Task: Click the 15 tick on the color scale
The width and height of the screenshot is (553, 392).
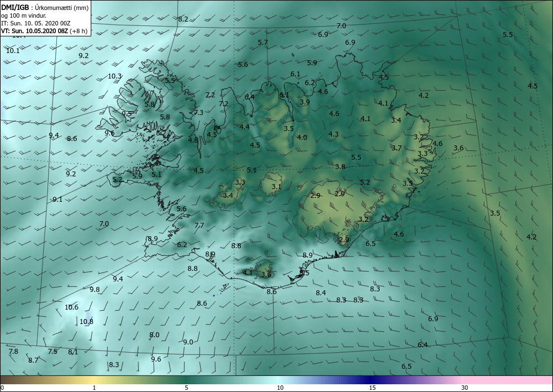Action: 372,388
